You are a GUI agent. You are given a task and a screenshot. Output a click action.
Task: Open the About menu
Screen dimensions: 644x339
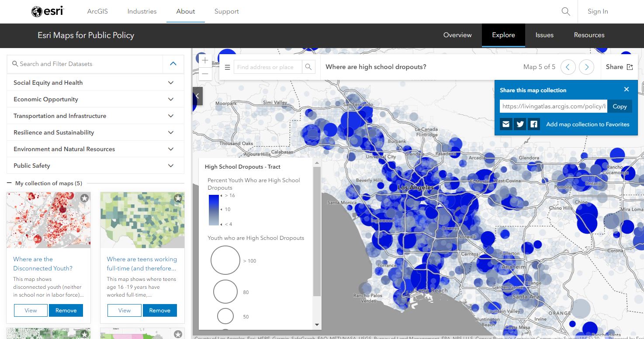coord(186,11)
